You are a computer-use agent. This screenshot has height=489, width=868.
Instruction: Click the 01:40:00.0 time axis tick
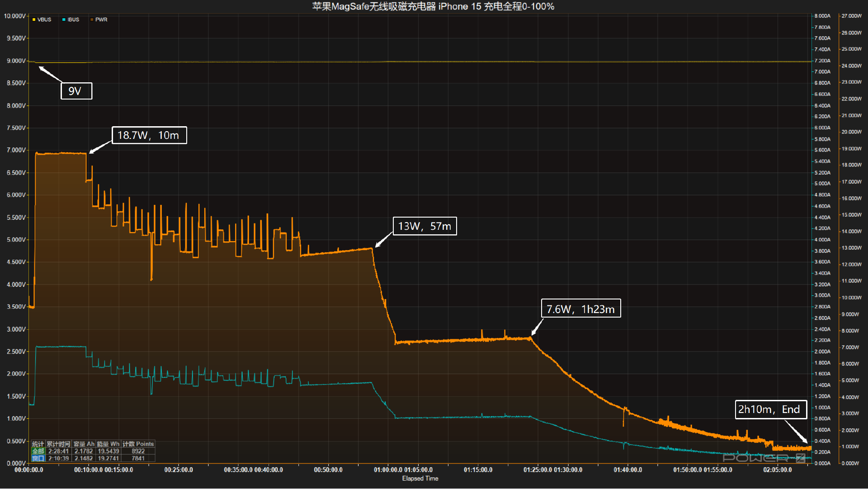[627, 470]
